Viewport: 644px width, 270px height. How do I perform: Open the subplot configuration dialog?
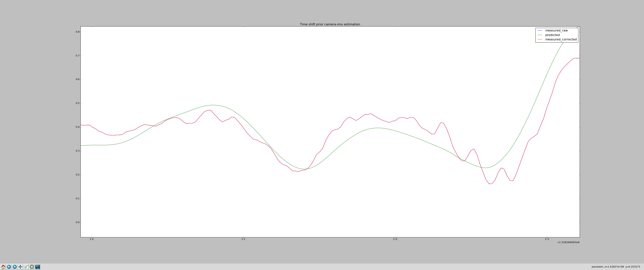click(x=32, y=267)
